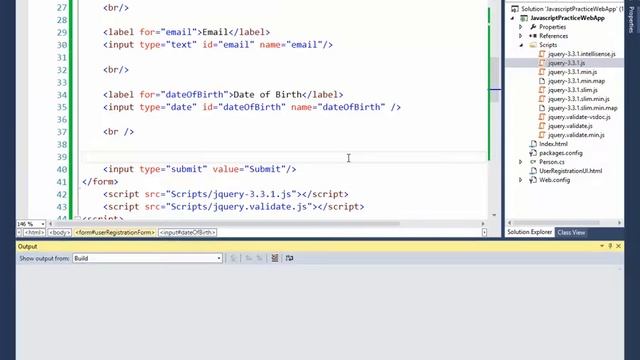
Task: Select the JavascriptPracticeWebApp project node
Action: click(567, 18)
